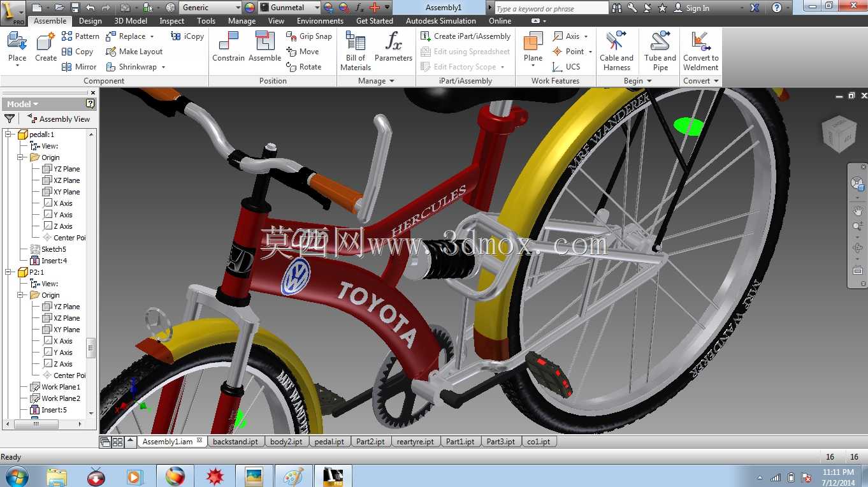Image resolution: width=868 pixels, height=487 pixels.
Task: Click the appearance color wheel button
Action: pos(249,8)
